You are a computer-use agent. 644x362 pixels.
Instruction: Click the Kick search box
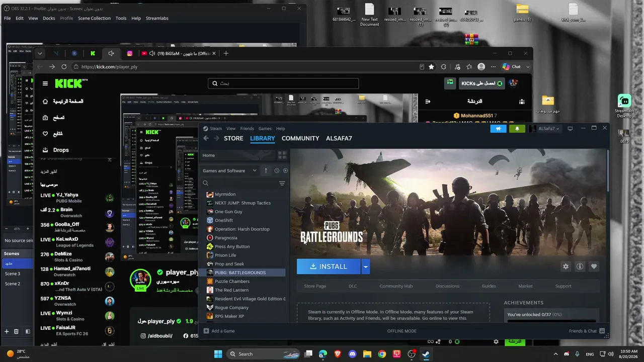(x=283, y=83)
